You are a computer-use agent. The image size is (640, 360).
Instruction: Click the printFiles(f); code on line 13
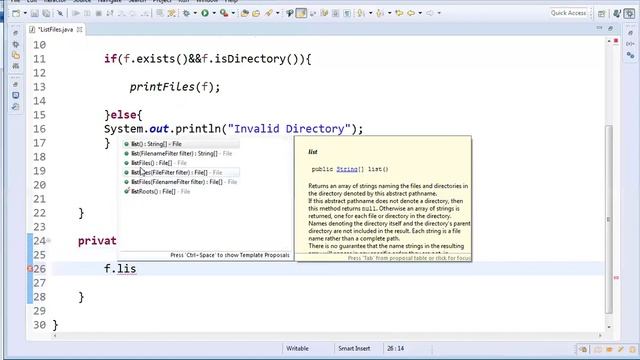(x=175, y=87)
